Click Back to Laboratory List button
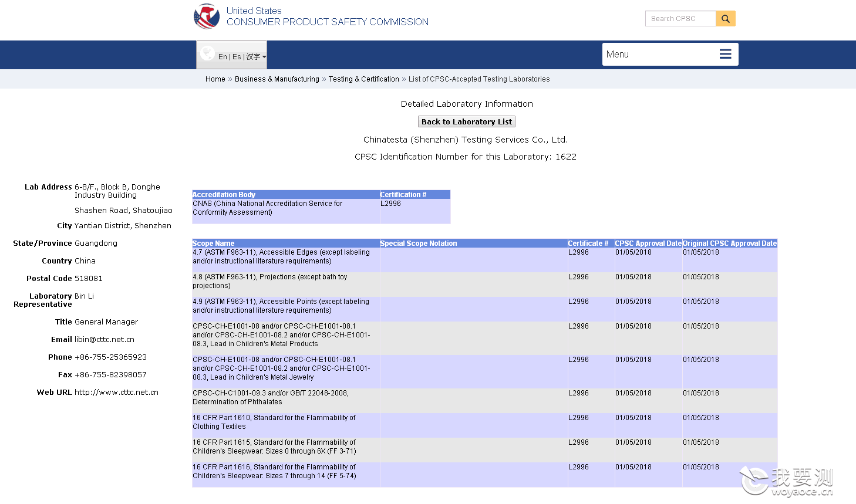856x504 pixels. [467, 121]
